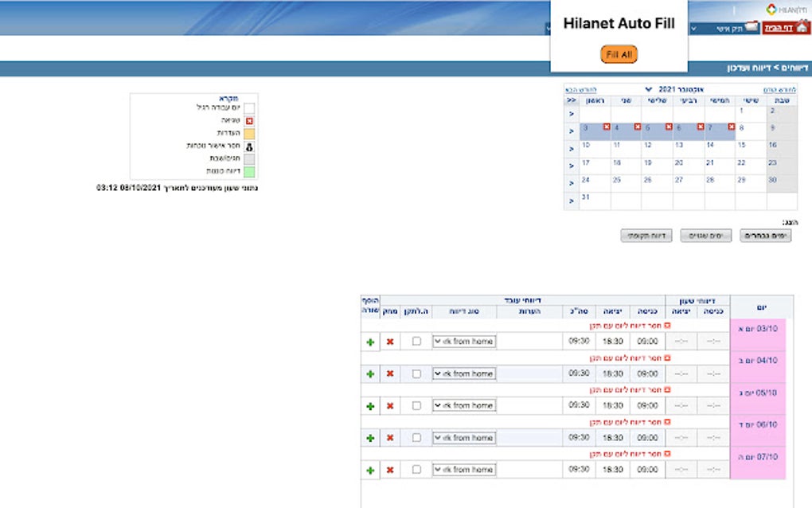Delete the 06/10 report with red X
The width and height of the screenshot is (812, 508).
point(390,438)
